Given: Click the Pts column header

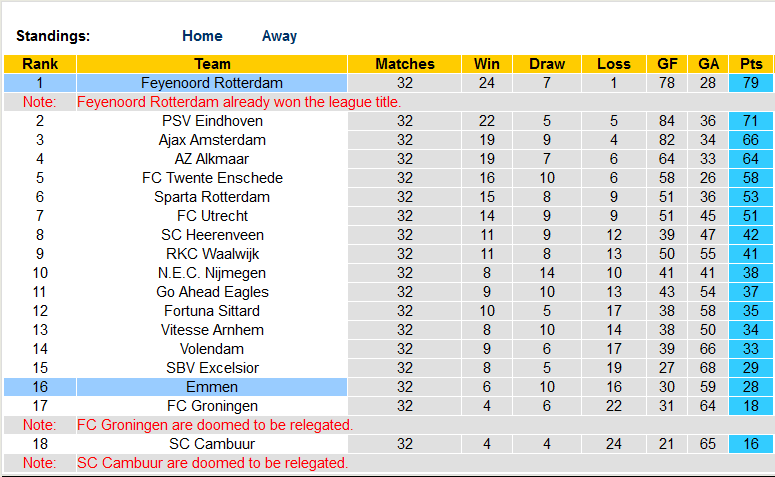Looking at the screenshot, I should click(x=750, y=64).
